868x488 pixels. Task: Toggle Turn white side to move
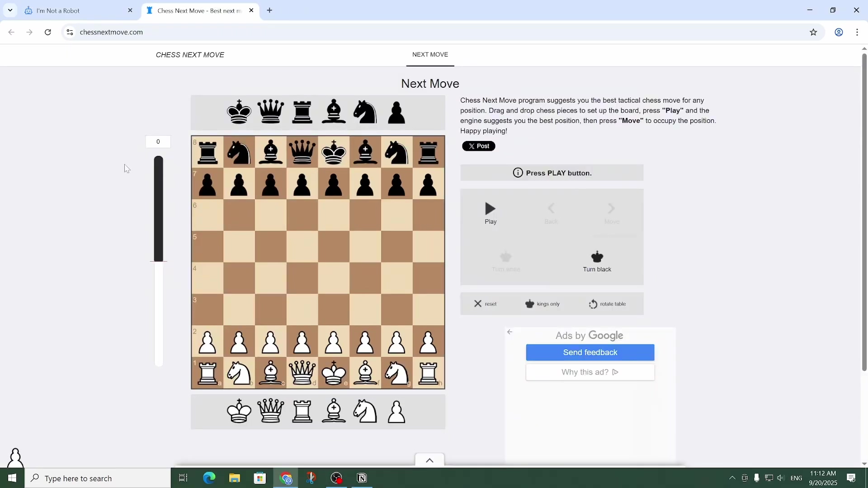coord(506,262)
